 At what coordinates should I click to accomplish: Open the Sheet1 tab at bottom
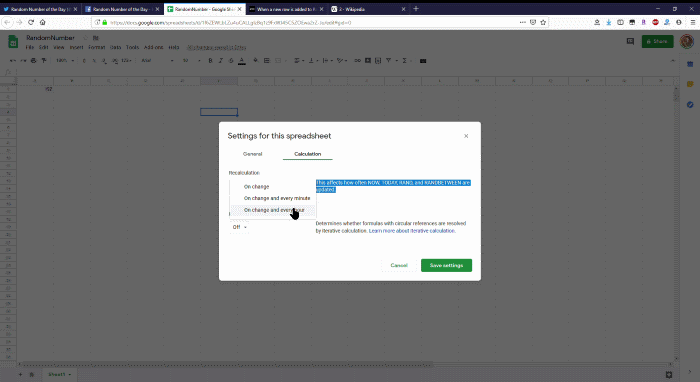[59, 374]
